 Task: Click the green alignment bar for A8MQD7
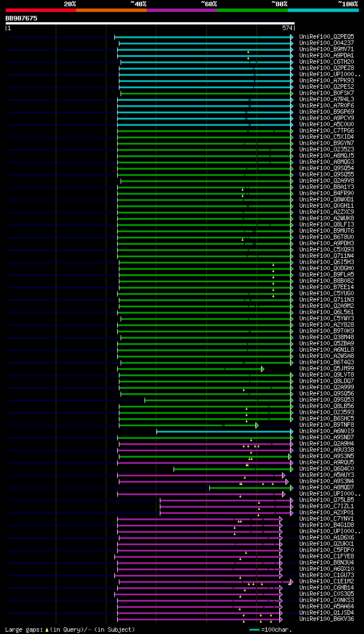tap(251, 488)
